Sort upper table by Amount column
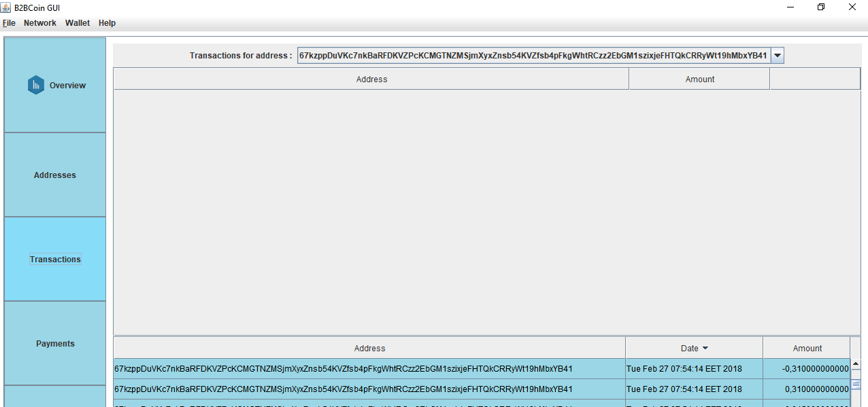The image size is (868, 407). tap(700, 79)
